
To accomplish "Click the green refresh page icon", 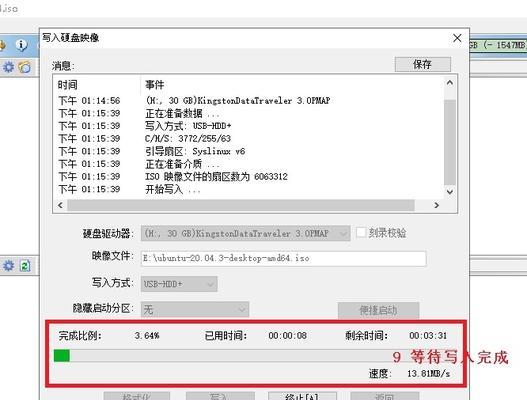I will [x=25, y=266].
